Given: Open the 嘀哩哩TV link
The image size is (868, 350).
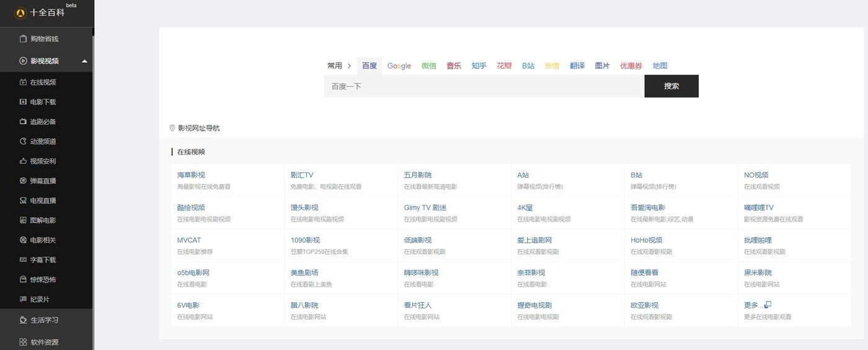Looking at the screenshot, I should point(759,207).
